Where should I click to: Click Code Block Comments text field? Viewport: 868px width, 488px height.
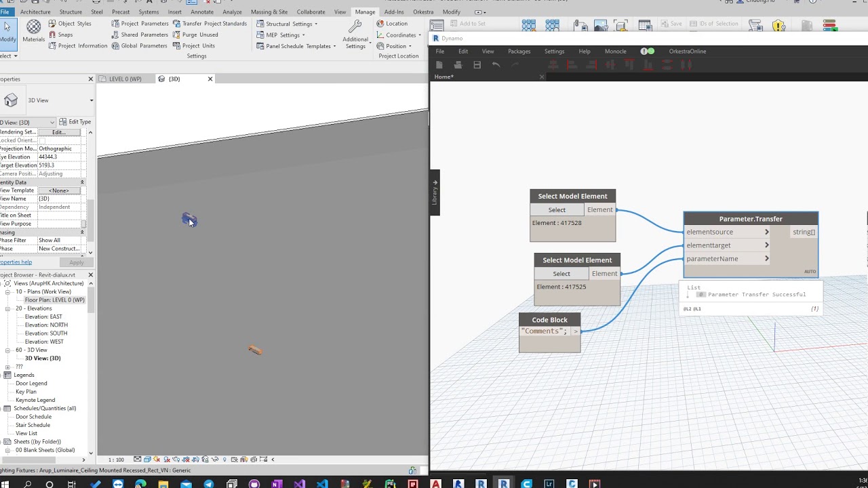(545, 331)
